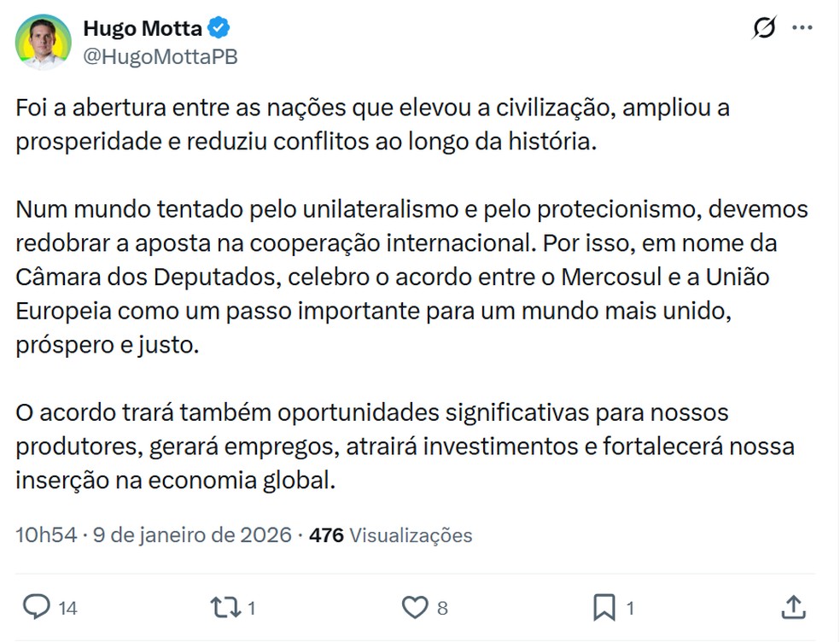Click the share icon at bottom right
Image resolution: width=840 pixels, height=642 pixels.
tap(792, 609)
